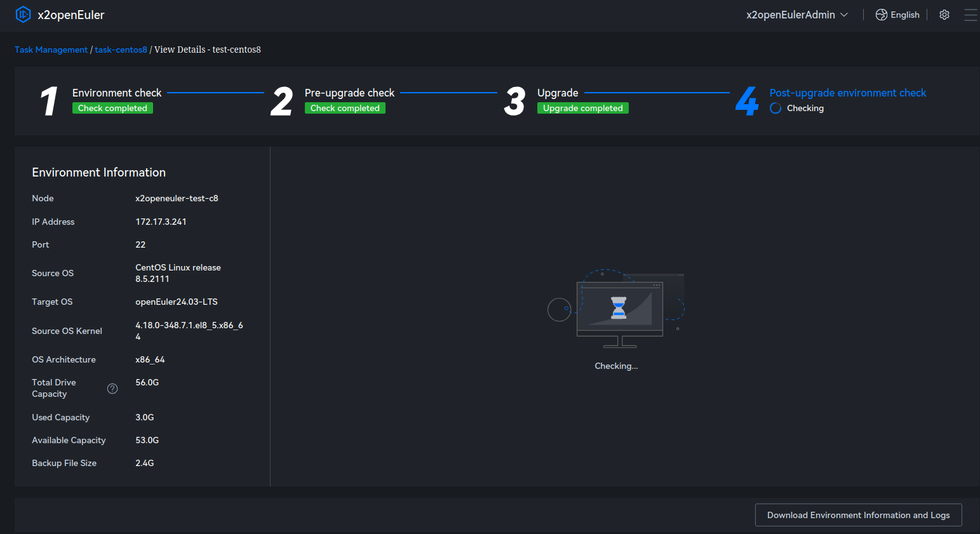Image resolution: width=980 pixels, height=534 pixels.
Task: Open the English language selector
Action: point(904,15)
